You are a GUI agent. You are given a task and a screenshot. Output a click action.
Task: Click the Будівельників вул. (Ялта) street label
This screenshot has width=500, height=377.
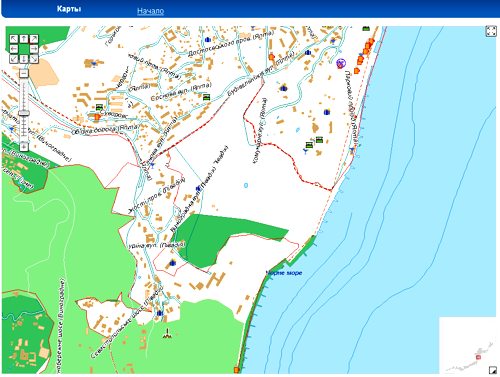click(x=260, y=73)
